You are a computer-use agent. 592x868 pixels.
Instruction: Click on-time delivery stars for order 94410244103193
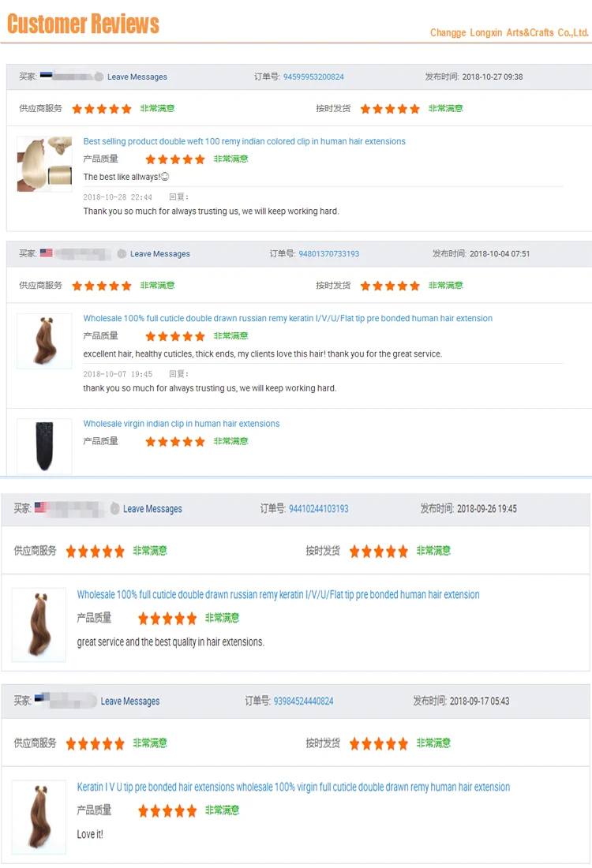379,552
